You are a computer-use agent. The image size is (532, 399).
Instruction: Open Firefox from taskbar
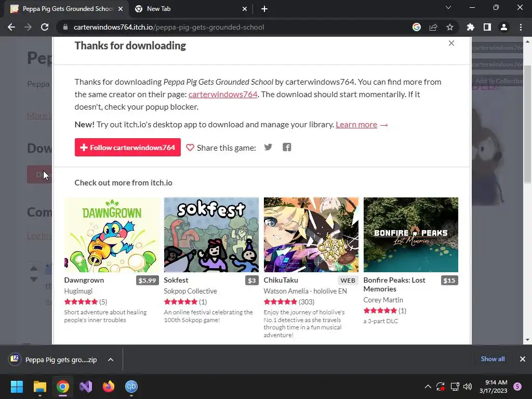[x=109, y=387]
